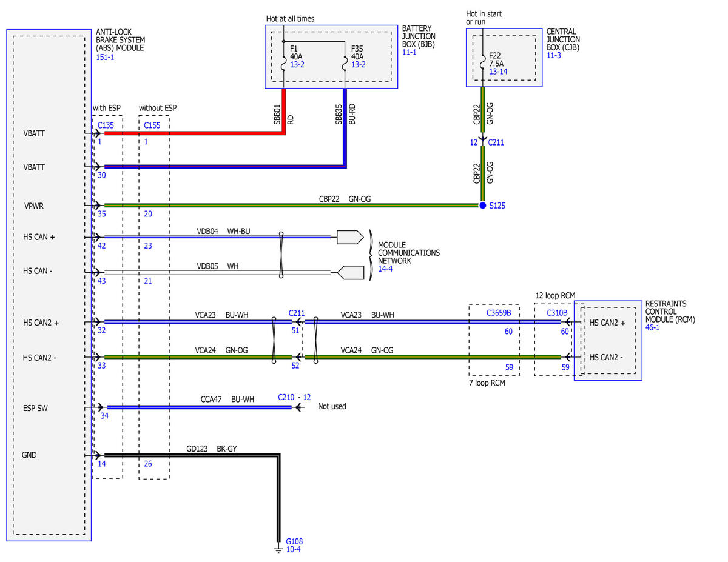Follow the 46-1 Restraints Control Module link

click(653, 327)
